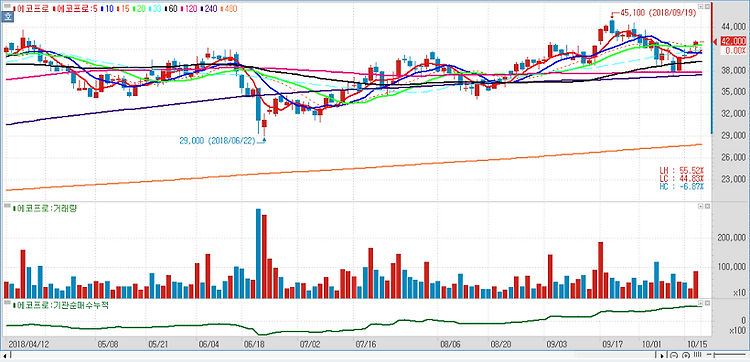Viewport: 750px width, 362px height.
Task: Select the green 20-day moving average legend
Action: point(139,9)
